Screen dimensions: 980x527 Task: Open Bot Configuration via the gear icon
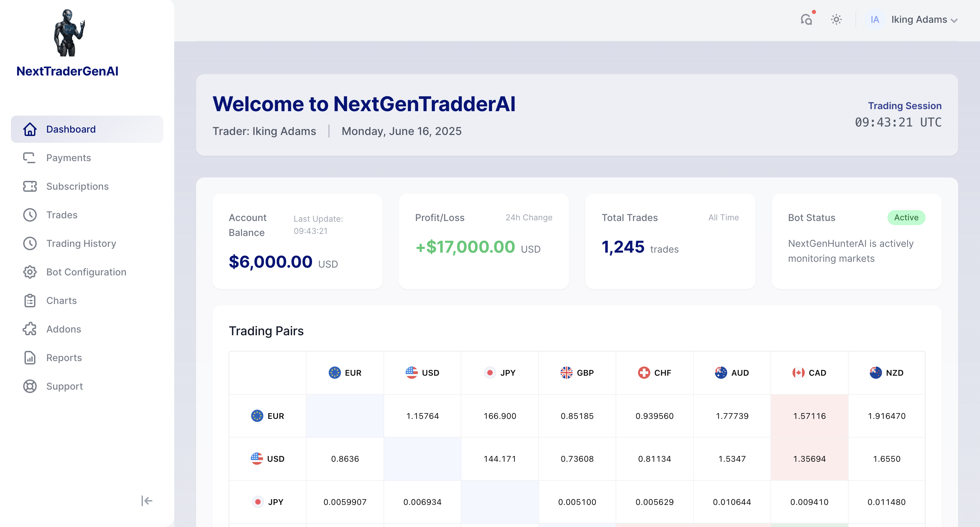(30, 272)
